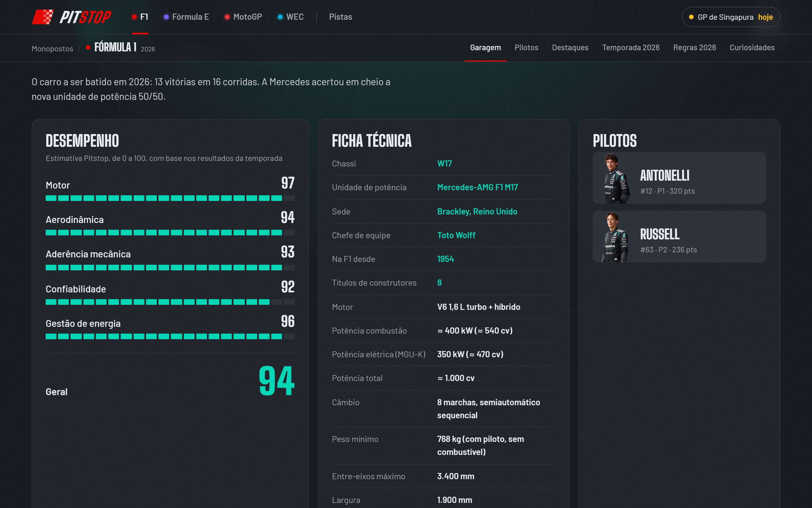Open the Temporada 2026 tab

point(630,48)
